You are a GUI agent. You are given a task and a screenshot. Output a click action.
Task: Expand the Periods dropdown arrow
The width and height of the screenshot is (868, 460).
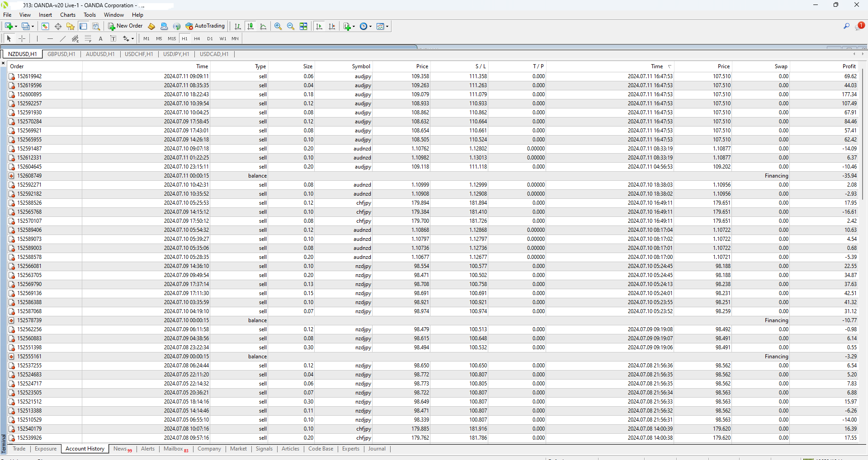(x=370, y=26)
